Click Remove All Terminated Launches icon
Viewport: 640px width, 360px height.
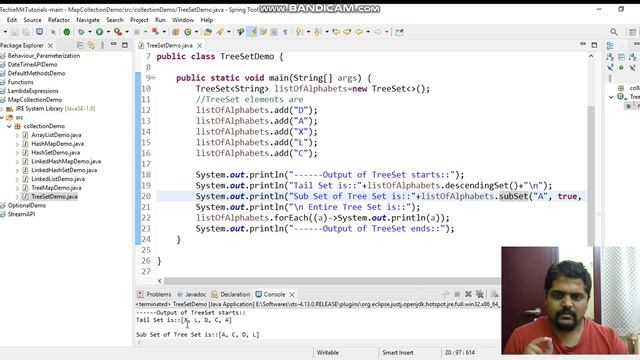click(480, 294)
